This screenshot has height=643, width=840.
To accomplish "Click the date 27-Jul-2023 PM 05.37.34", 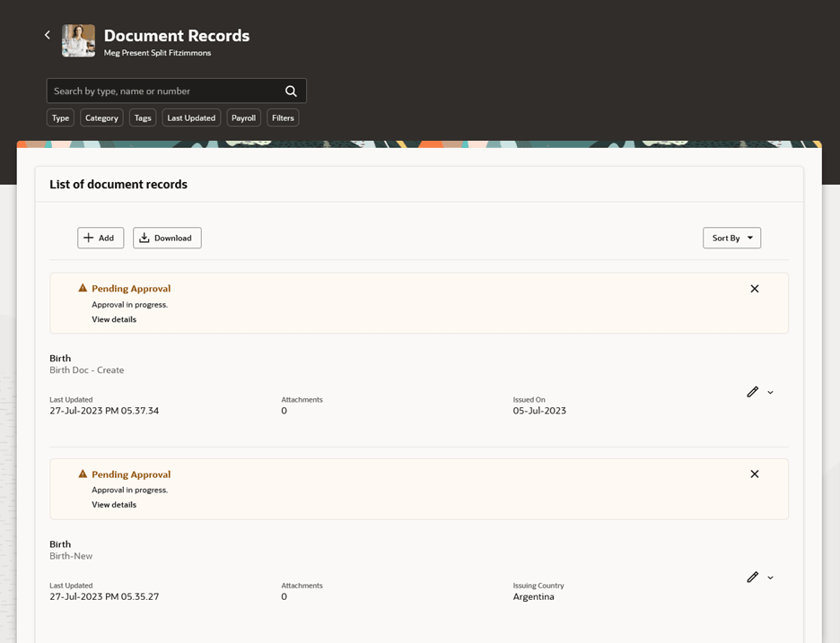I will (104, 411).
